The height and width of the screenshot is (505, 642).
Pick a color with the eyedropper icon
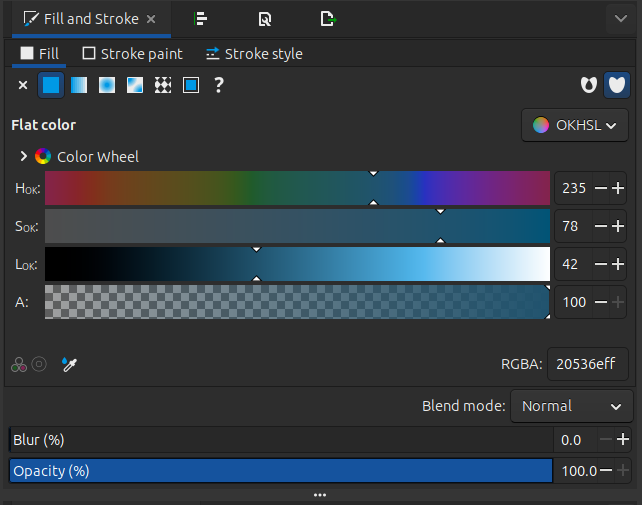click(69, 365)
